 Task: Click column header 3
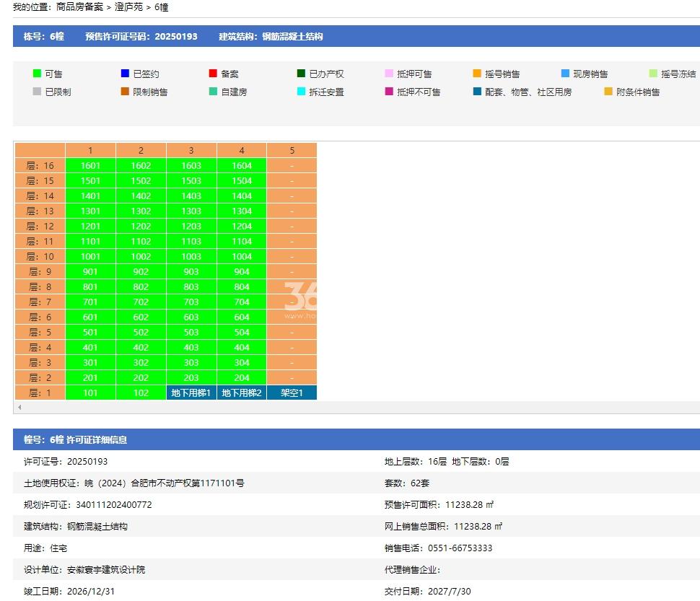[191, 150]
